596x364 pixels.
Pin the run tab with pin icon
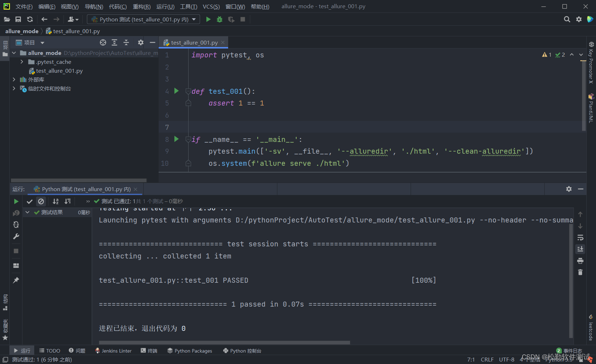click(16, 280)
